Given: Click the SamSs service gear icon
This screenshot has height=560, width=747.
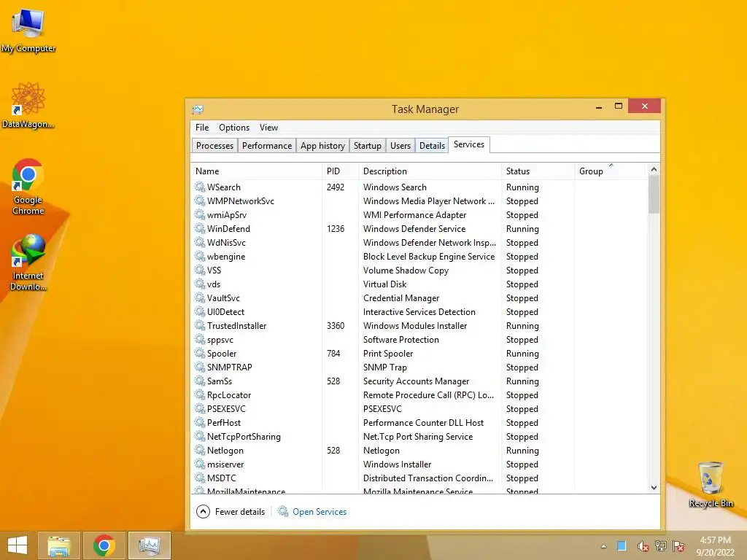Looking at the screenshot, I should 200,381.
